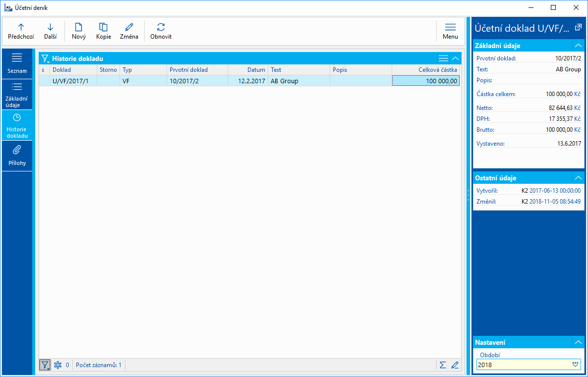Select the Historie dokladu sidebar tab
588x377 pixels.
pos(17,125)
